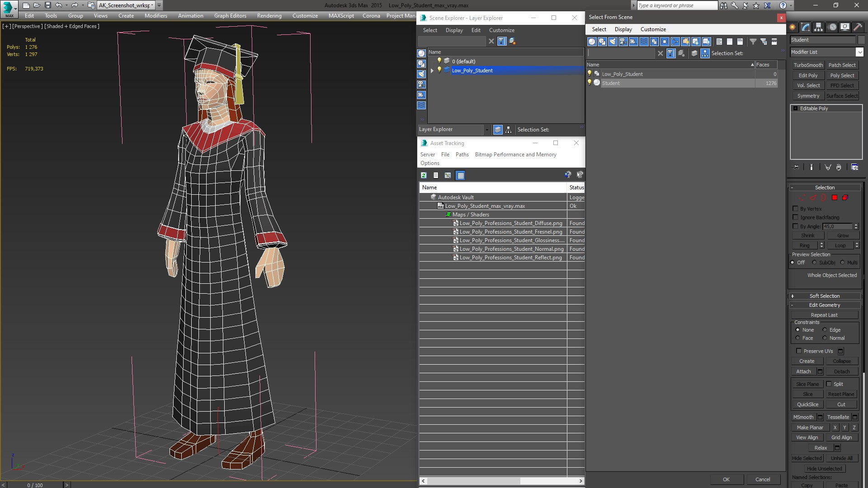Enable By Vertex checkbox
This screenshot has width=868, height=488.
pos(796,208)
